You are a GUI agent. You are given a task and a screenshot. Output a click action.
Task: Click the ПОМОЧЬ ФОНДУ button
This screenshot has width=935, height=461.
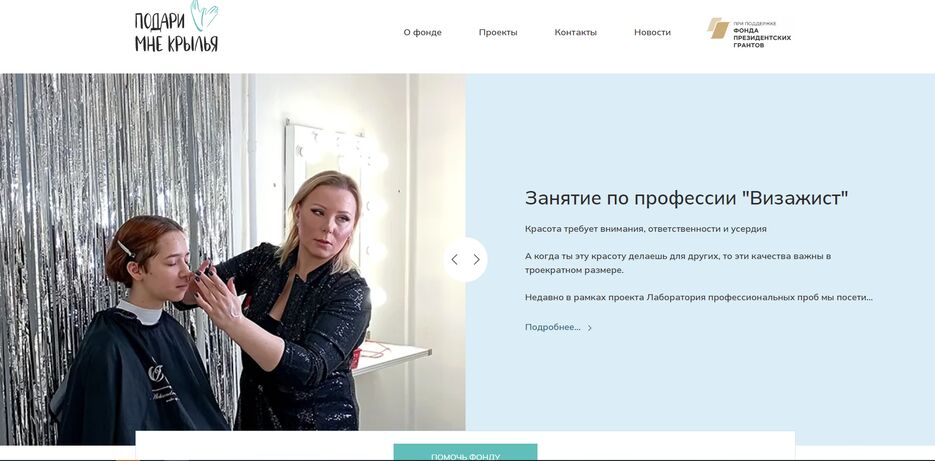465,453
